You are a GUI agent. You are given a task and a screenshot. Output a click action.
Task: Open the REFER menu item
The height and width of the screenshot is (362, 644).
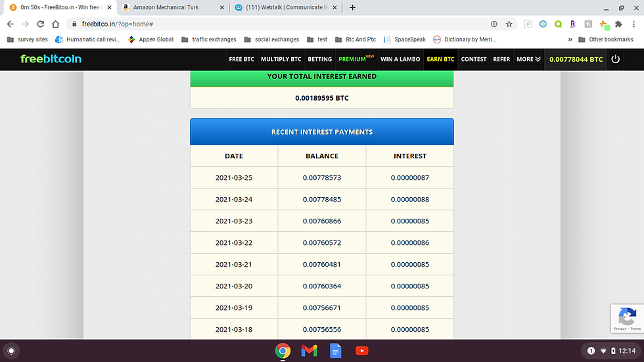tap(501, 59)
